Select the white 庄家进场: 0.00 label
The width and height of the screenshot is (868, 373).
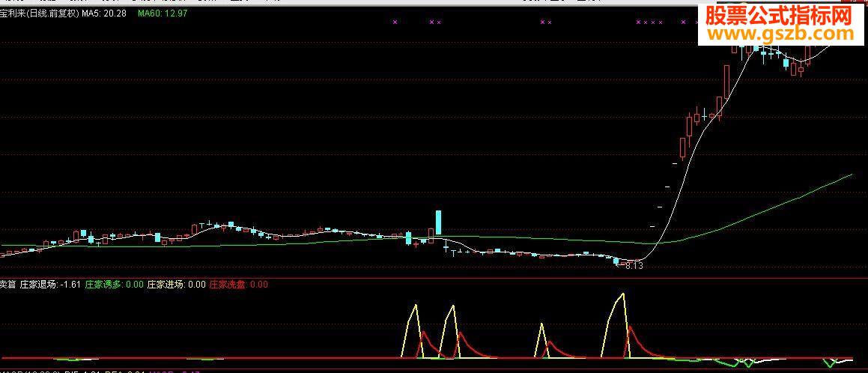point(176,285)
